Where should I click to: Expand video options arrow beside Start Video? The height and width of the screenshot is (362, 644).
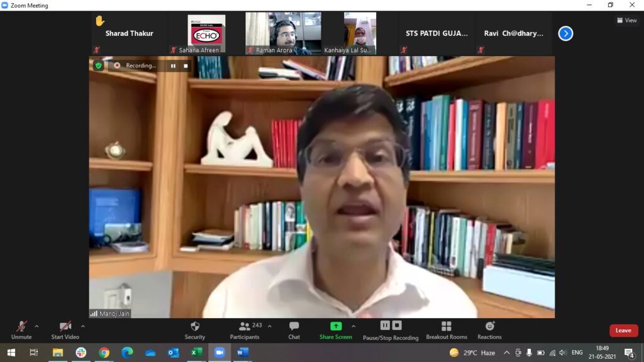[83, 326]
